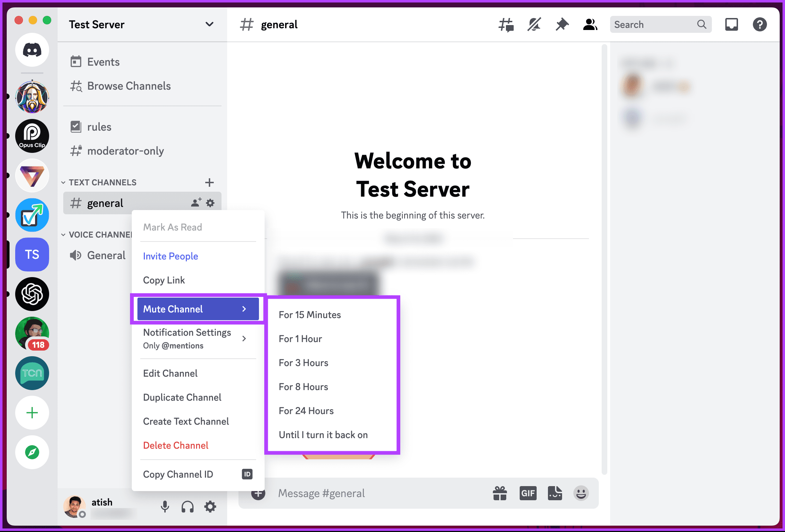The image size is (785, 532).
Task: Mute For 8 Hours
Action: [332, 387]
